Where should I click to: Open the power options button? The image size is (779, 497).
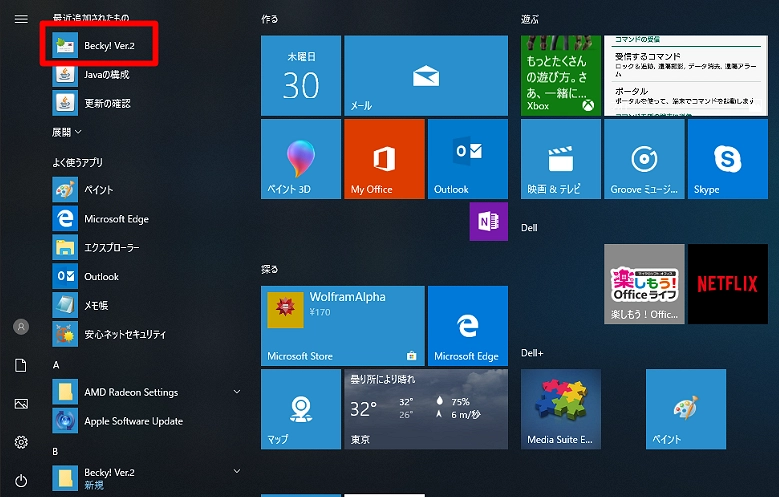pos(21,481)
